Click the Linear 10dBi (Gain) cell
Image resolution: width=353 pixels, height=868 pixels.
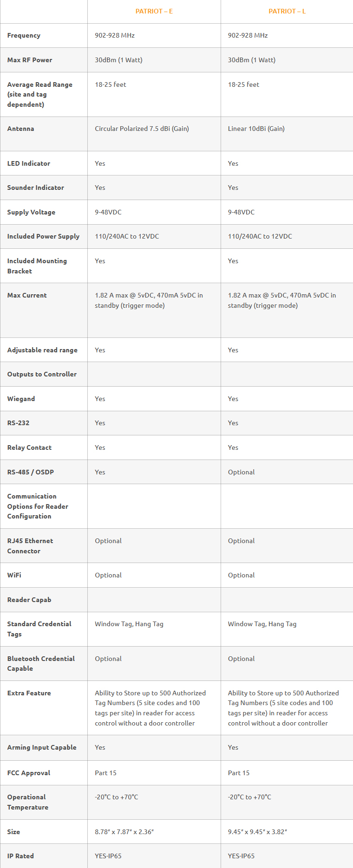point(256,129)
